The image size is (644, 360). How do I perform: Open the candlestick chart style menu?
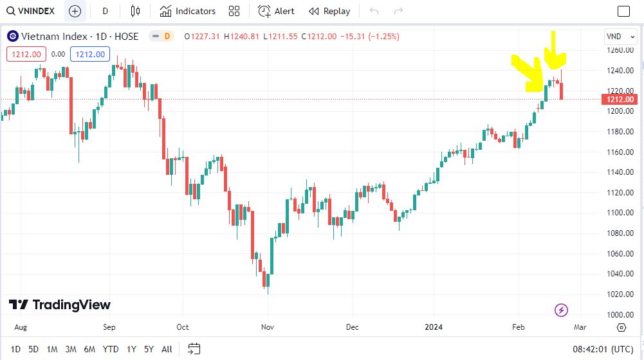pos(134,11)
